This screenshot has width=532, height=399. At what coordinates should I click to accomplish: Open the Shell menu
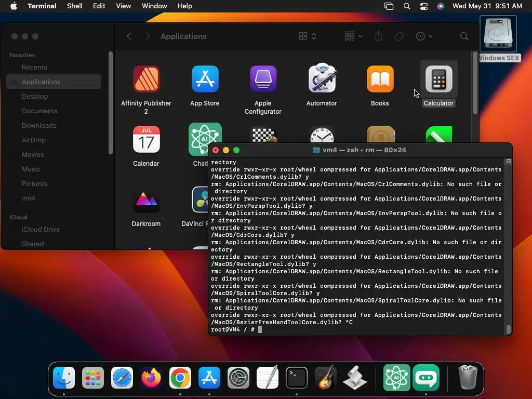click(x=75, y=6)
